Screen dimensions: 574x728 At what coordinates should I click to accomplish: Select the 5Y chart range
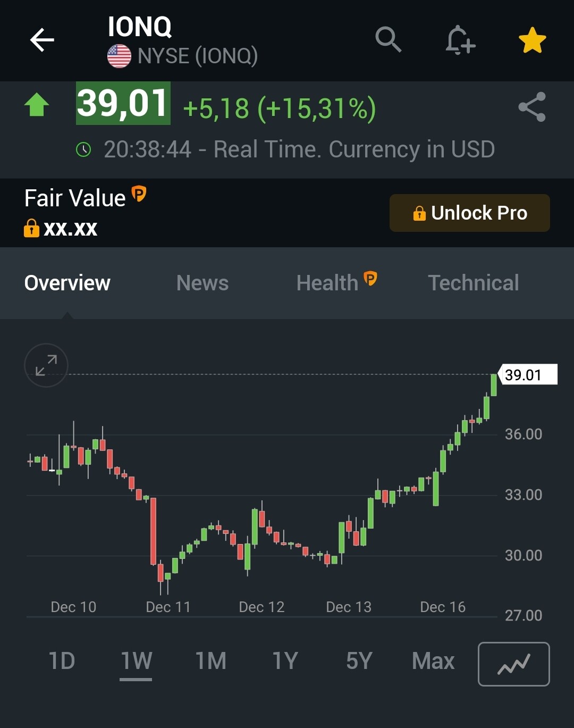359,661
